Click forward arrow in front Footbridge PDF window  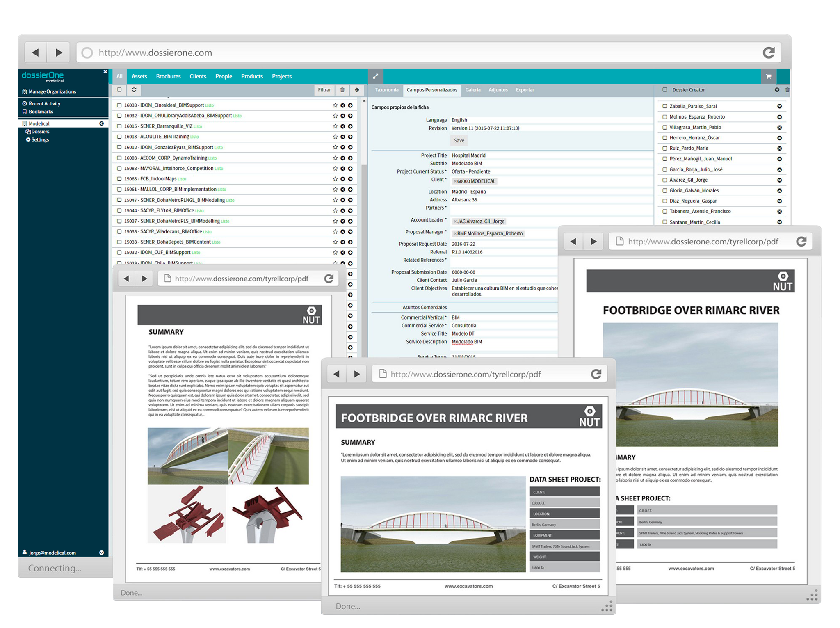point(356,374)
